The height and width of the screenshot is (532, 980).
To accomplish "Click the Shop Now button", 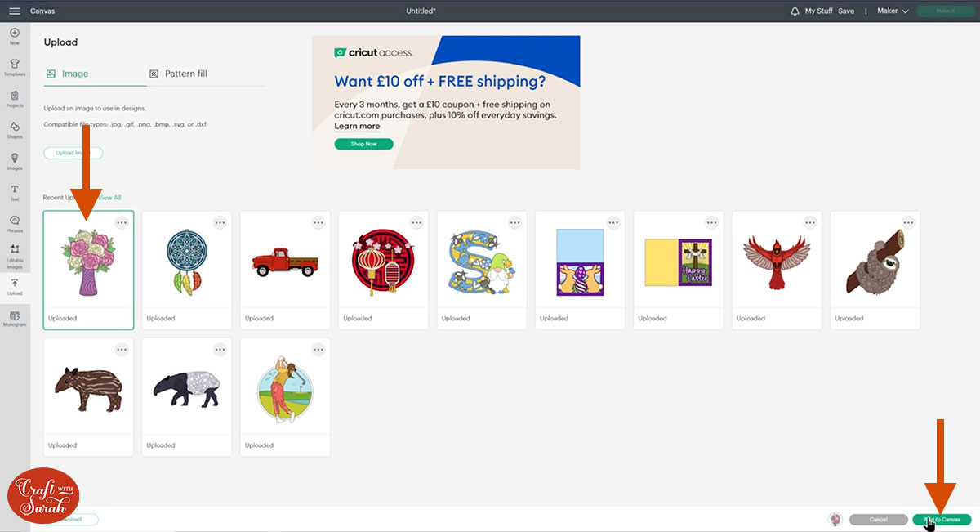I will coord(363,144).
